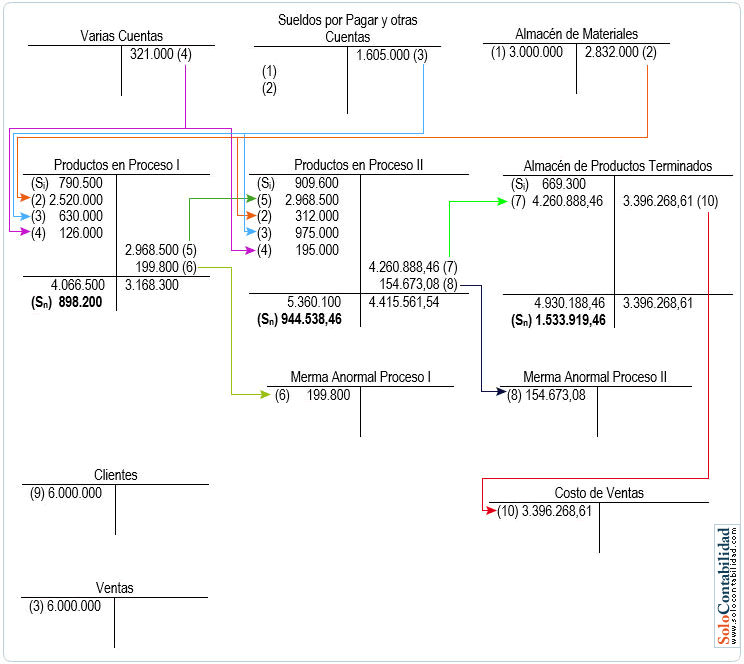744x664 pixels.
Task: Click the SoloContabilidad watermark logo
Action: (x=725, y=585)
